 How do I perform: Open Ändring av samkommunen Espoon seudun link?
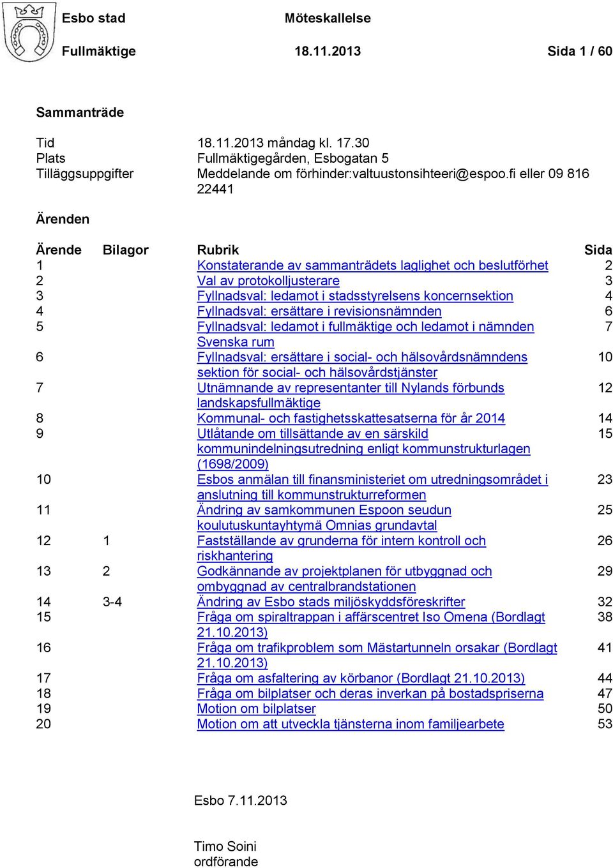[324, 511]
